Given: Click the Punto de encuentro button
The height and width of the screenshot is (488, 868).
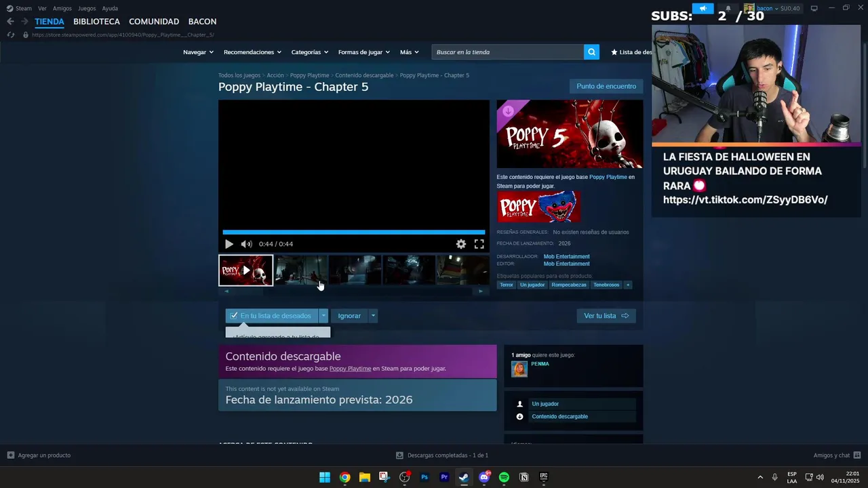Looking at the screenshot, I should (606, 86).
